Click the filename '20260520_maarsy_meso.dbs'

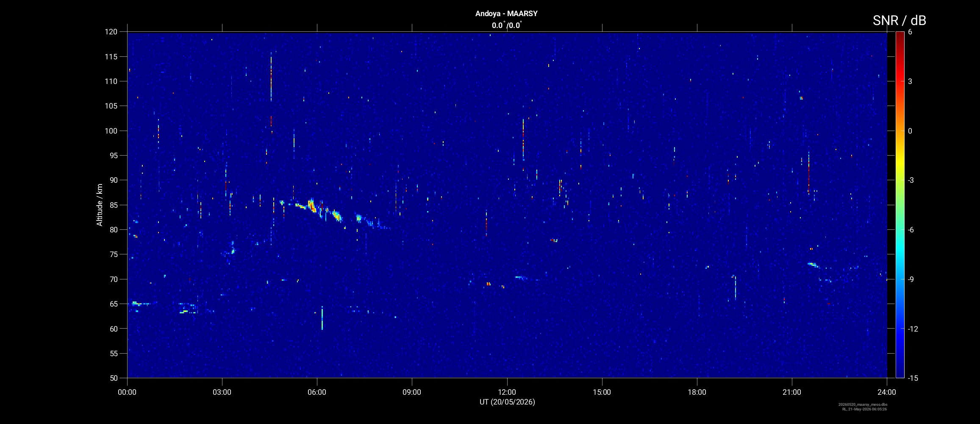pyautogui.click(x=863, y=405)
